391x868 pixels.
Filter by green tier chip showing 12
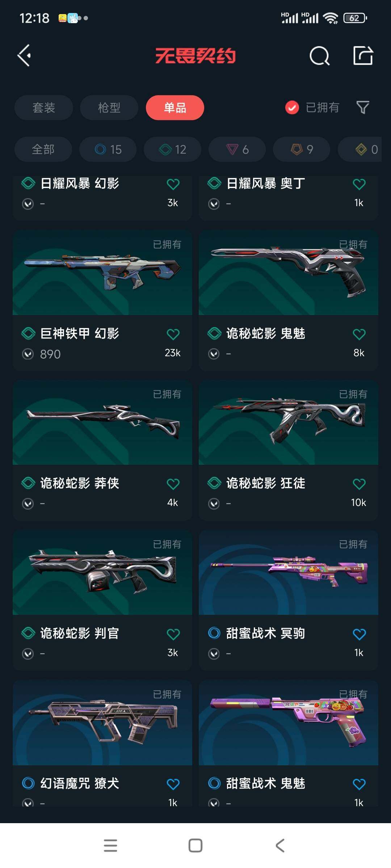click(172, 149)
